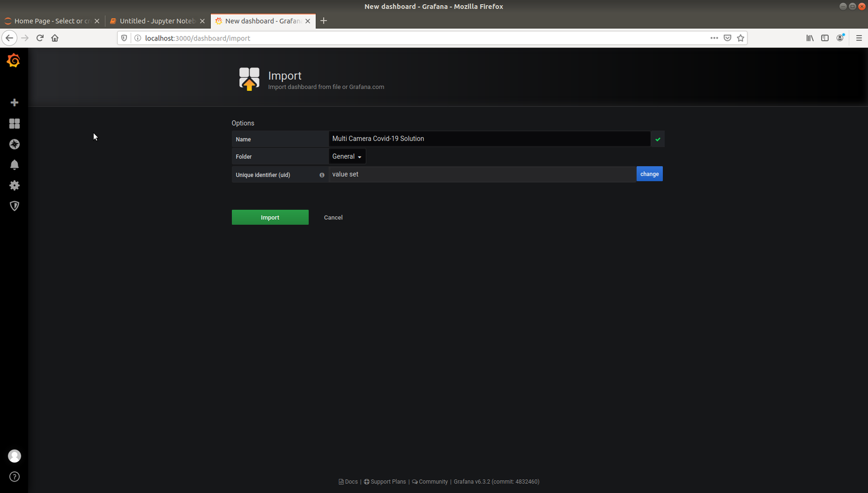Screen dimensions: 868x493
Task: Reload the page in Firefox
Action: pyautogui.click(x=40, y=38)
